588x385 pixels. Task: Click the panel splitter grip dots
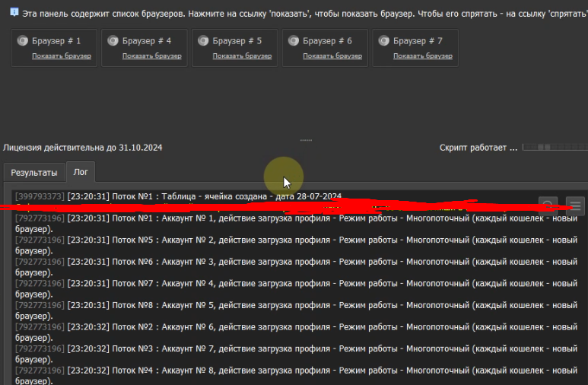[307, 140]
